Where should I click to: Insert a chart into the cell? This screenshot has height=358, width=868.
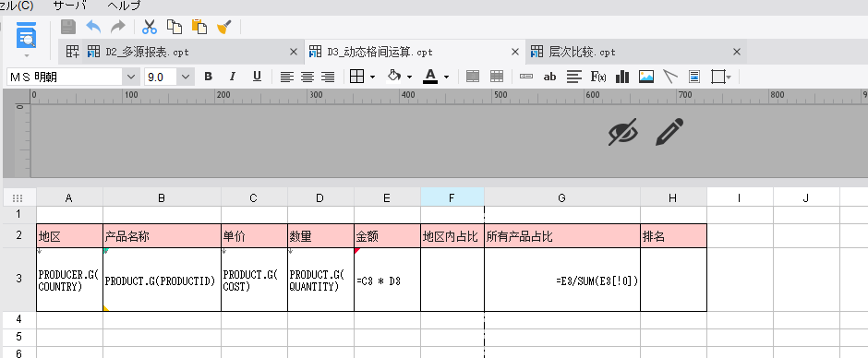click(622, 77)
